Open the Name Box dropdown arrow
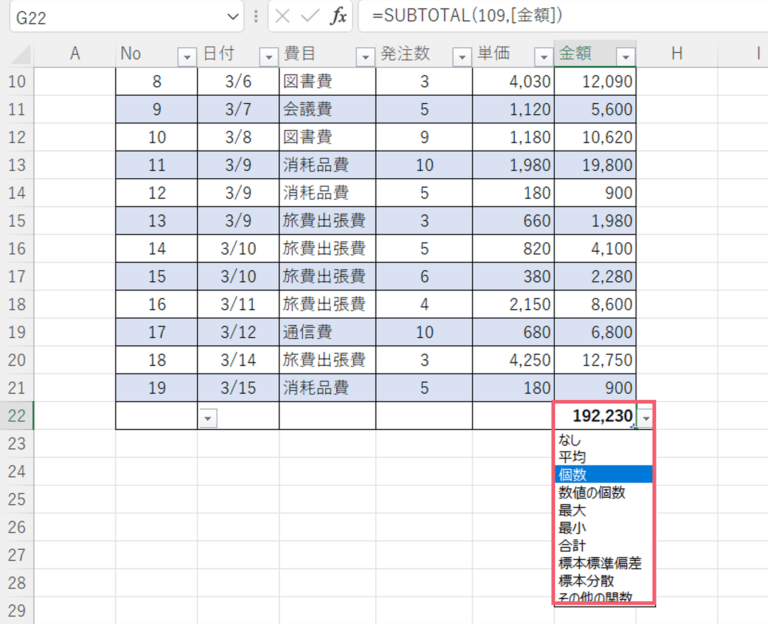768x624 pixels. tap(234, 16)
